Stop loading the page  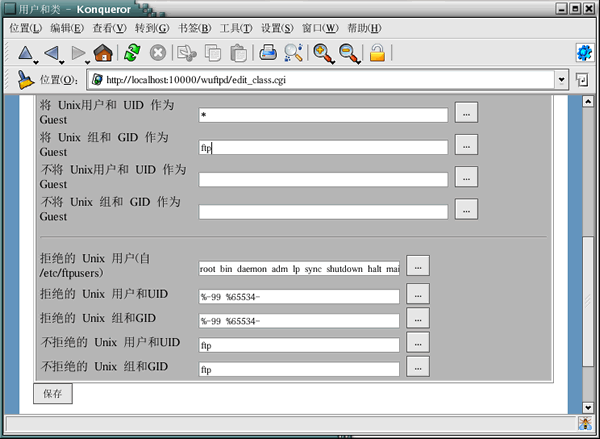[158, 53]
